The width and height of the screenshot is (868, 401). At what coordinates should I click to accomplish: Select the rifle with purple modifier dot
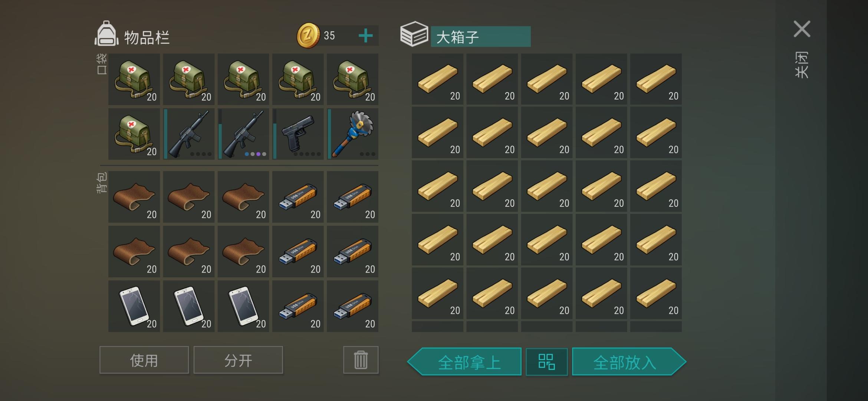click(243, 134)
